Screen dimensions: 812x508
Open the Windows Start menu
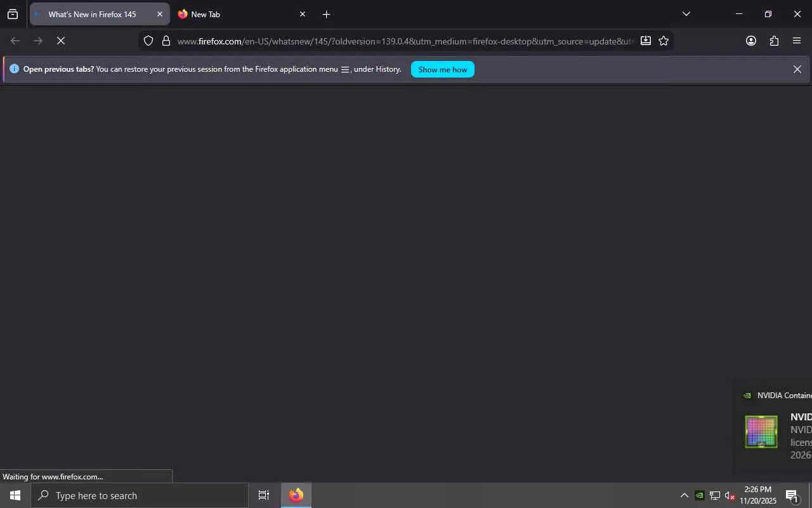coord(15,495)
